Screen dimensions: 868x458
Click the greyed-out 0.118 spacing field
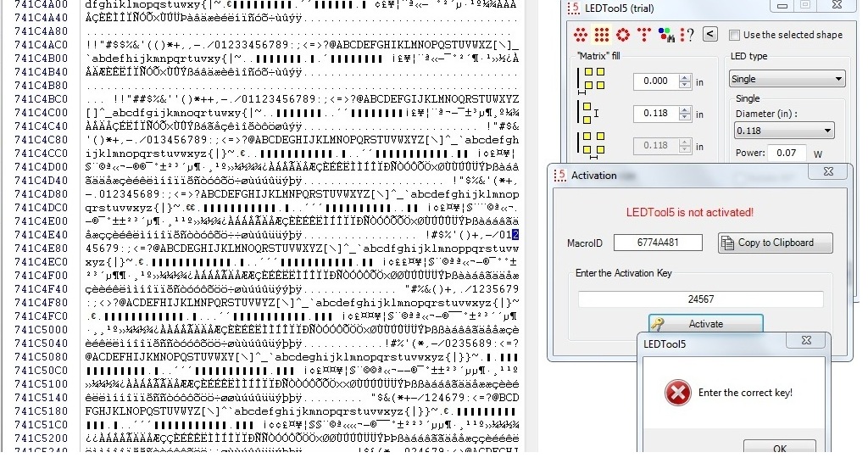click(x=657, y=145)
